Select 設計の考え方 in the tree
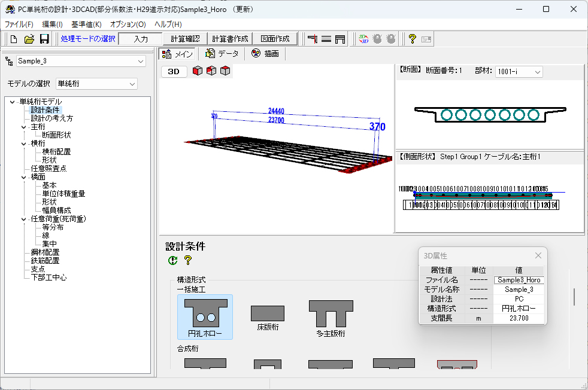The height and width of the screenshot is (390, 588). [51, 118]
